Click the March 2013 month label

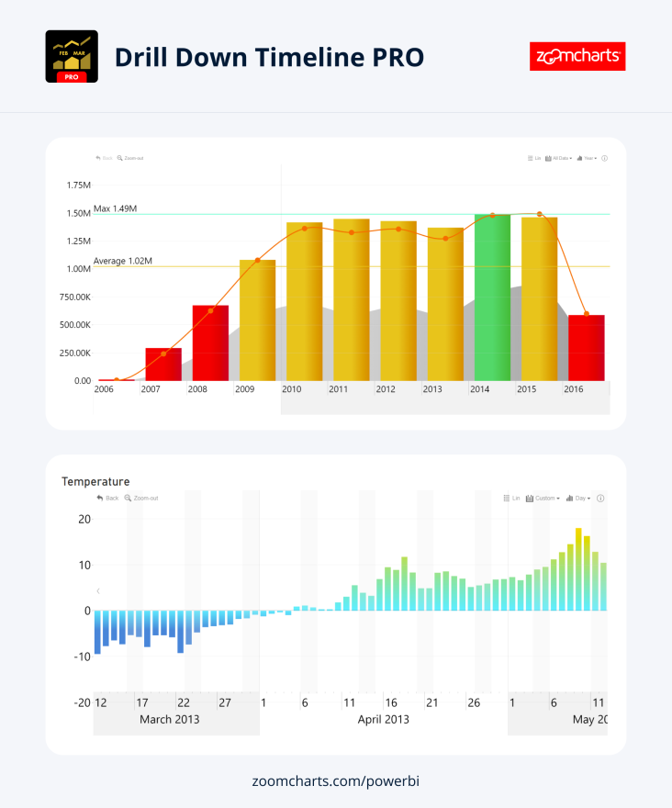point(170,719)
